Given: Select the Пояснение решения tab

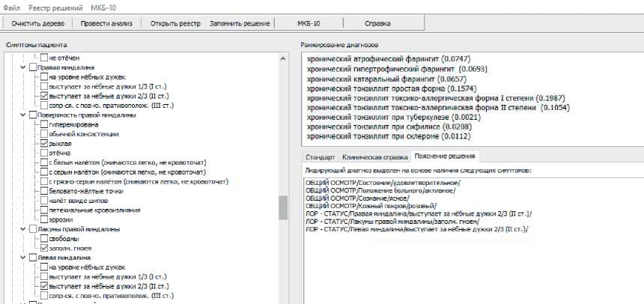Looking at the screenshot, I should (x=445, y=156).
